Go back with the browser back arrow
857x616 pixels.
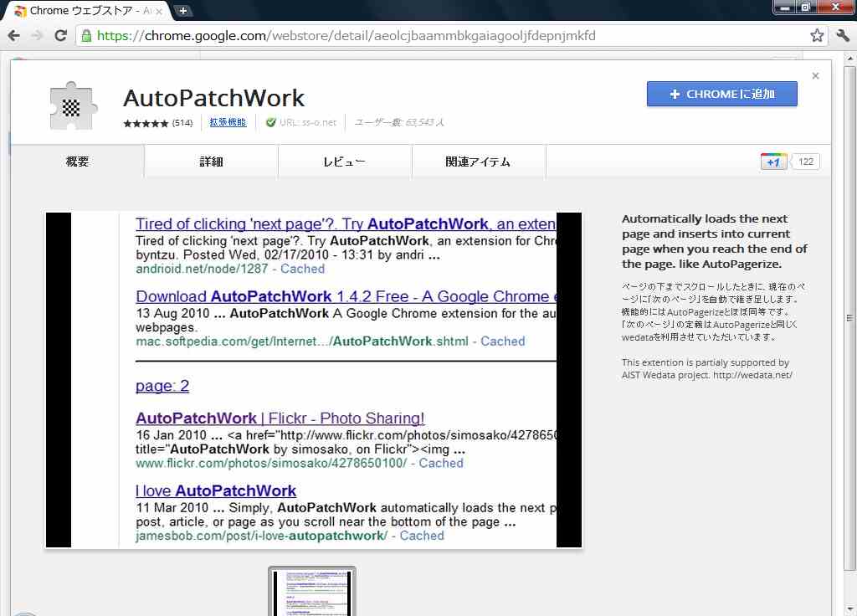point(13,36)
